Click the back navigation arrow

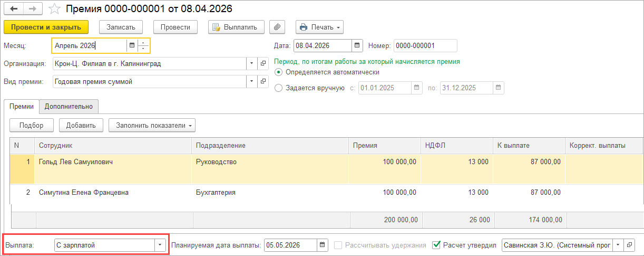pos(14,9)
